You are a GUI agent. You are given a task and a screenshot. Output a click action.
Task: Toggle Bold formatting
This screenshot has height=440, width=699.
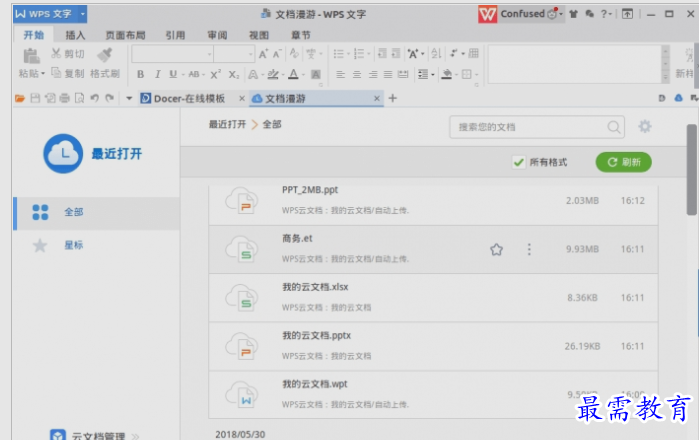coord(140,74)
